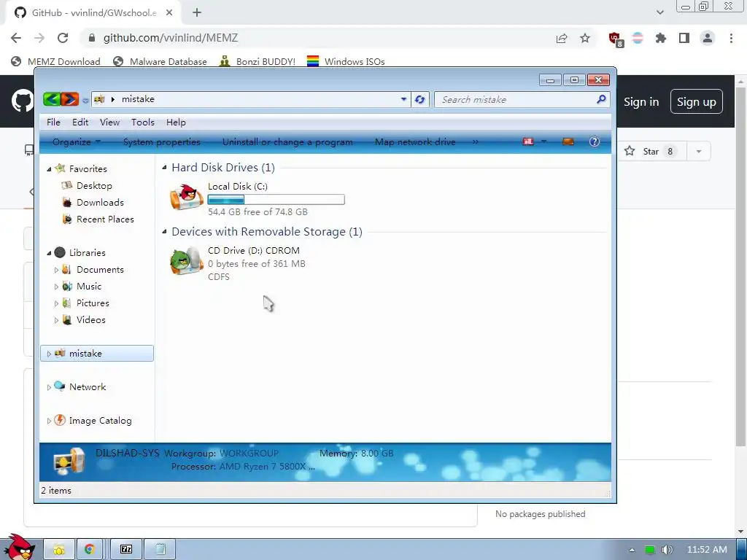Open the Tools menu
Image resolution: width=747 pixels, height=560 pixels.
pyautogui.click(x=143, y=122)
